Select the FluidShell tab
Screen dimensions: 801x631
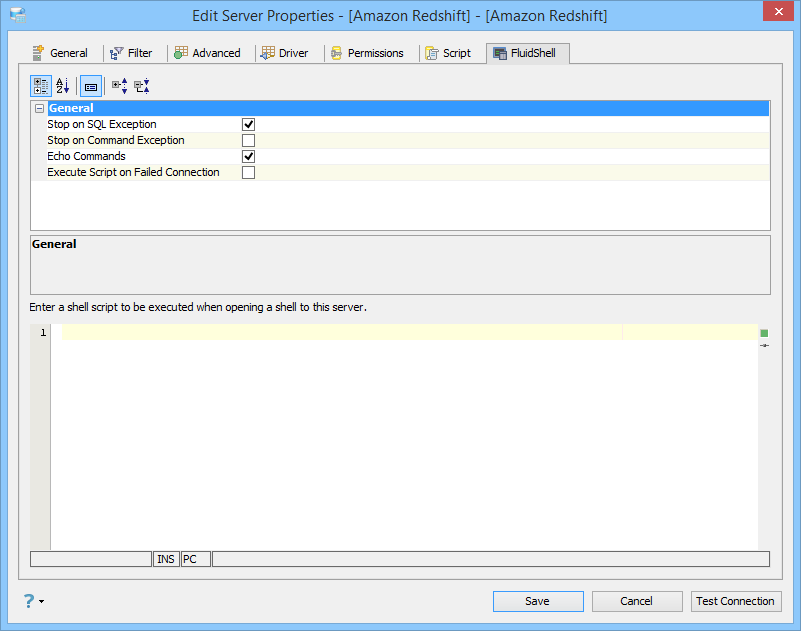[x=527, y=53]
